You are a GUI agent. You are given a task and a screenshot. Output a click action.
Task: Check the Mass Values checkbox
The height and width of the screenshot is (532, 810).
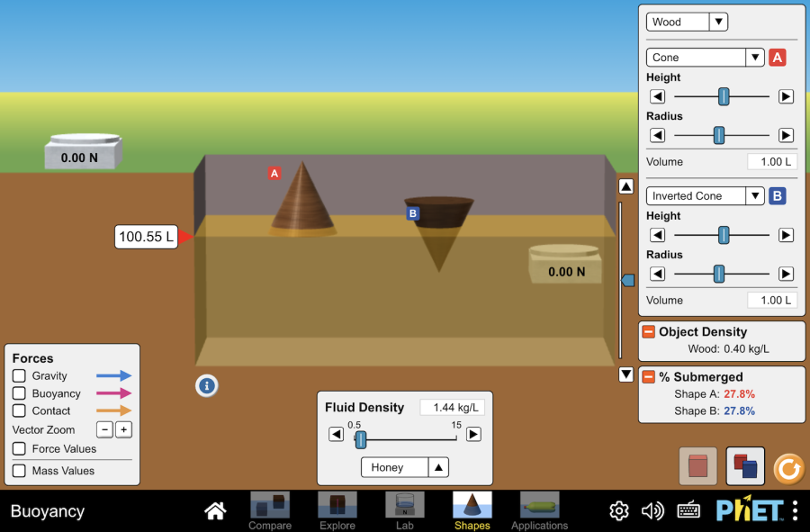point(19,471)
